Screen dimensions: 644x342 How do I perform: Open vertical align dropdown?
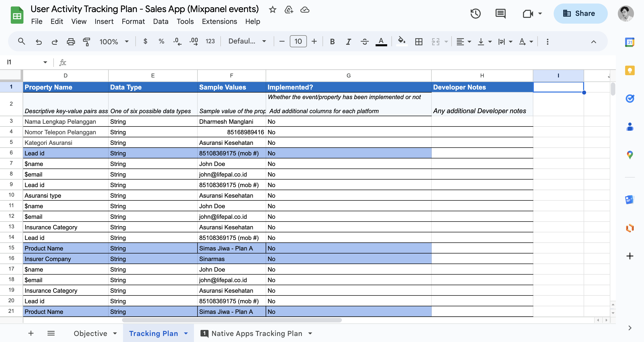pyautogui.click(x=485, y=41)
